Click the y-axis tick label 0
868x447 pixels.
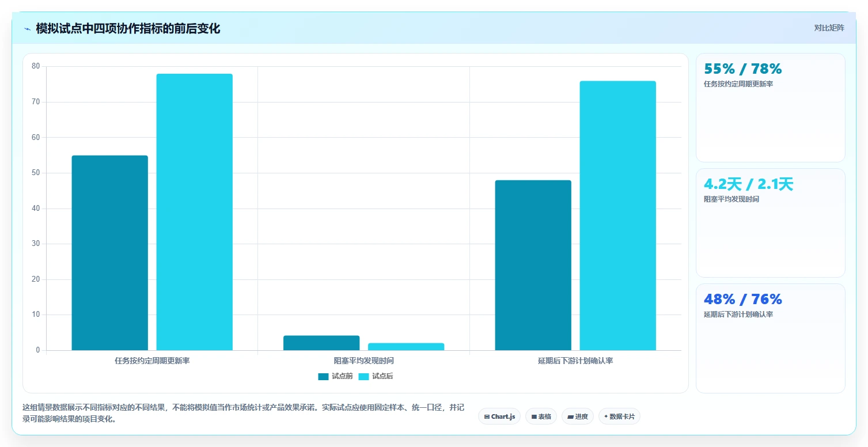pyautogui.click(x=38, y=350)
